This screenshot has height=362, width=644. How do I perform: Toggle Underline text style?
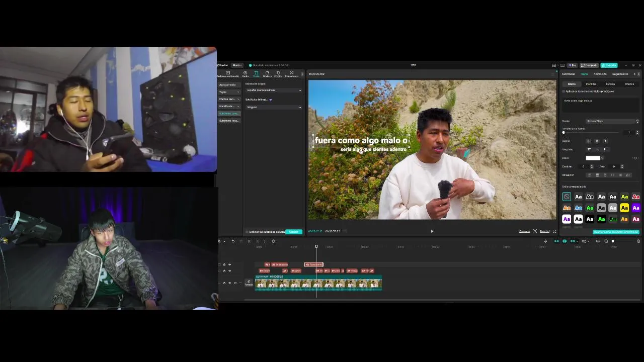coord(597,141)
